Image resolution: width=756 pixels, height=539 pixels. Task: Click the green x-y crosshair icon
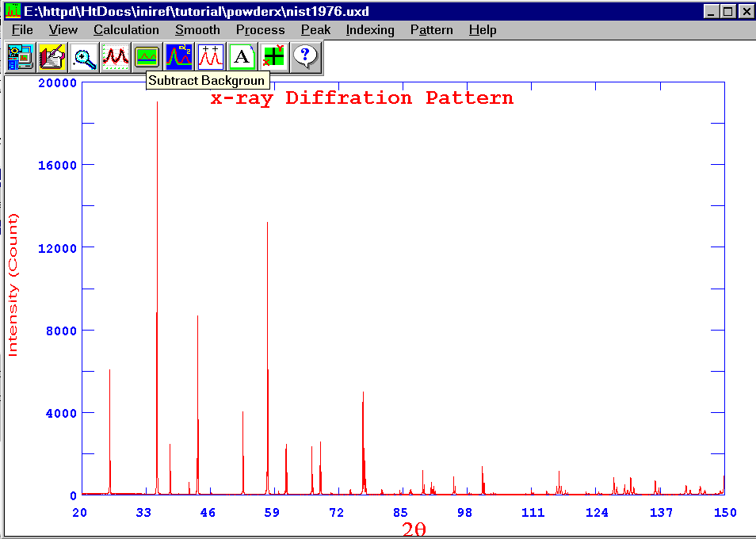pyautogui.click(x=273, y=56)
